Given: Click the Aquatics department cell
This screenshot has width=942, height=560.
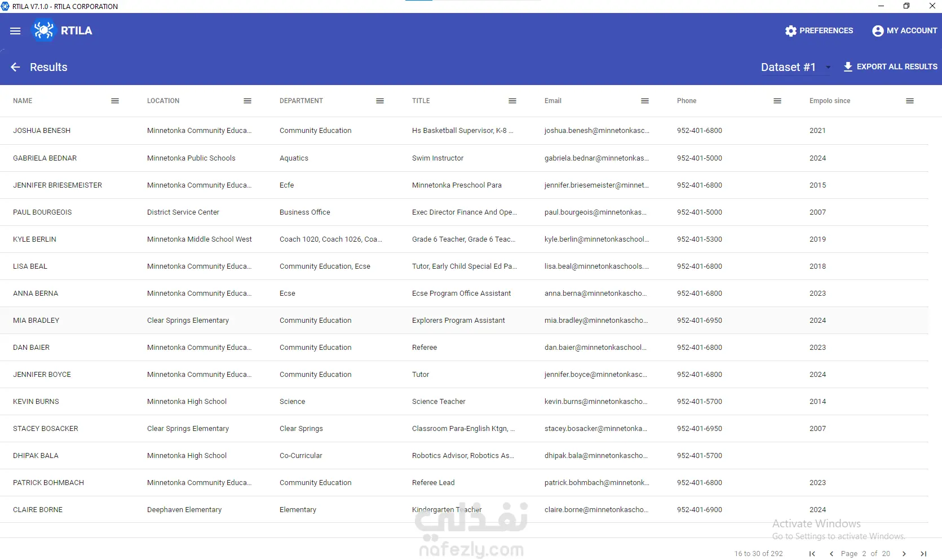Looking at the screenshot, I should point(294,158).
